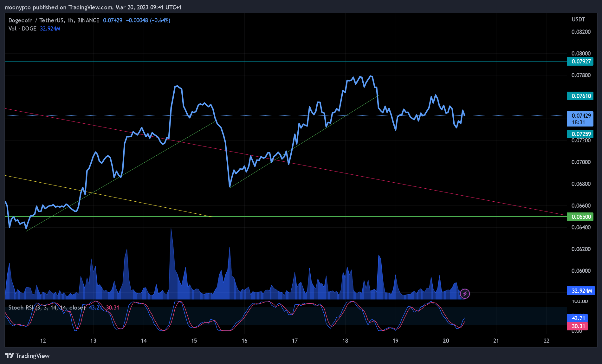Click the 0.06000 price axis tick
The width and height of the screenshot is (602, 364).
coord(581,271)
